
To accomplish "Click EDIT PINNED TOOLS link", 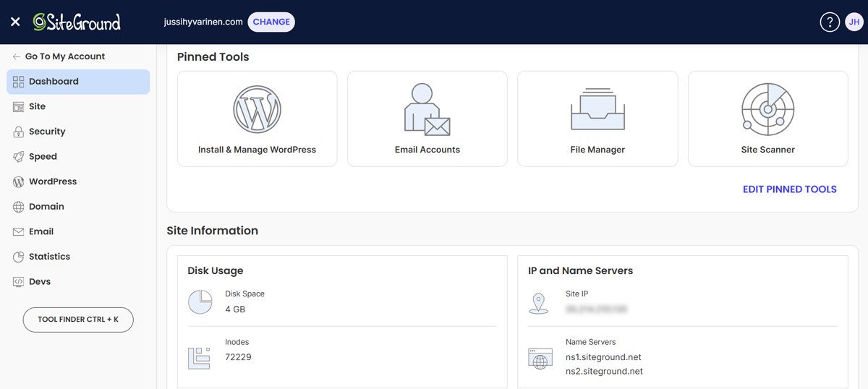I will pyautogui.click(x=790, y=189).
